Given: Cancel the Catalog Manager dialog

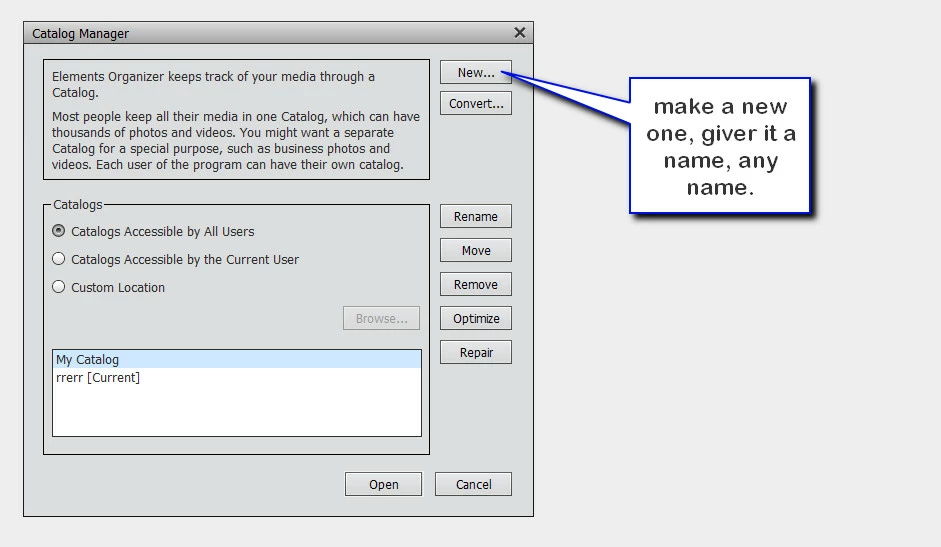Looking at the screenshot, I should 474,484.
